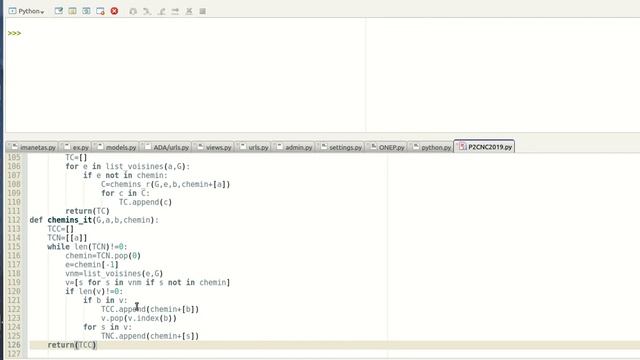
Task: Click the terminate shell icon
Action: 100,11
